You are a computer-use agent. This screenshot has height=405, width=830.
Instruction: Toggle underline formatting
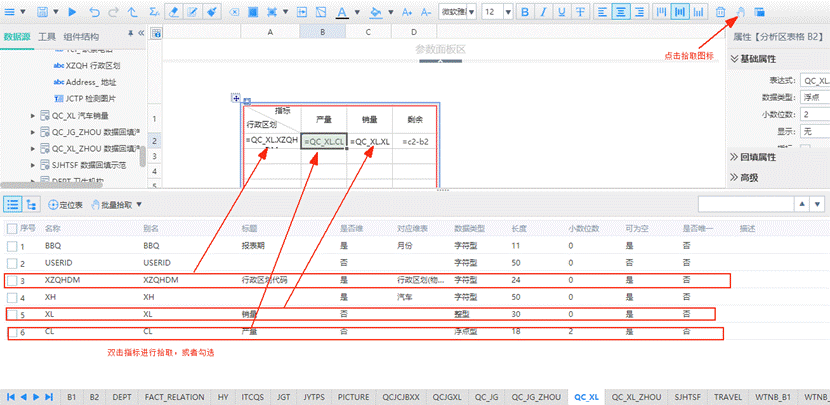(562, 11)
